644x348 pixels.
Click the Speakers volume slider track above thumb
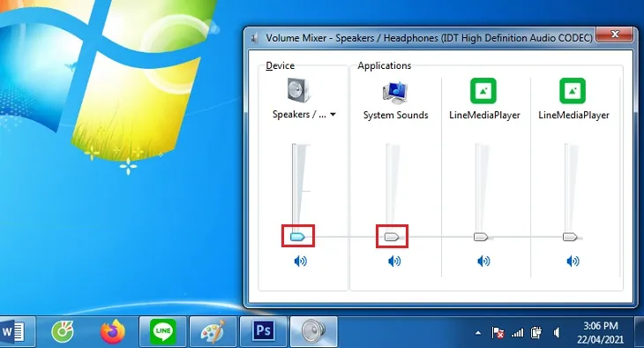(x=294, y=187)
